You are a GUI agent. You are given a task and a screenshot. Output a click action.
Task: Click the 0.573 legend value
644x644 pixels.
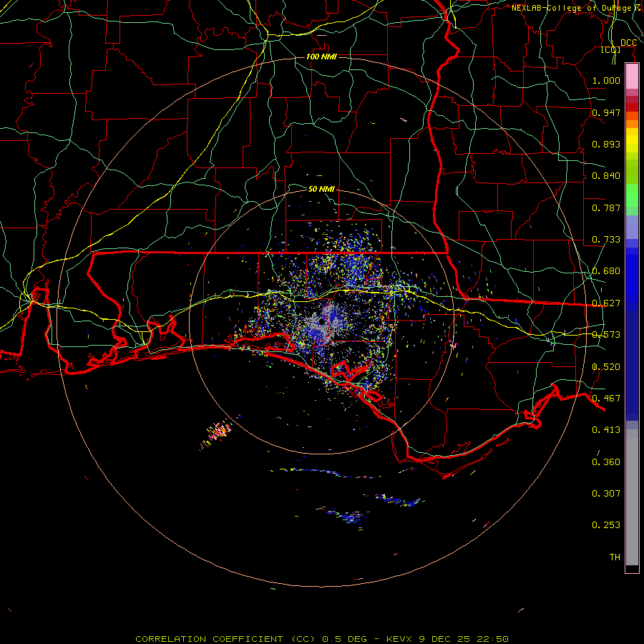[x=606, y=335]
